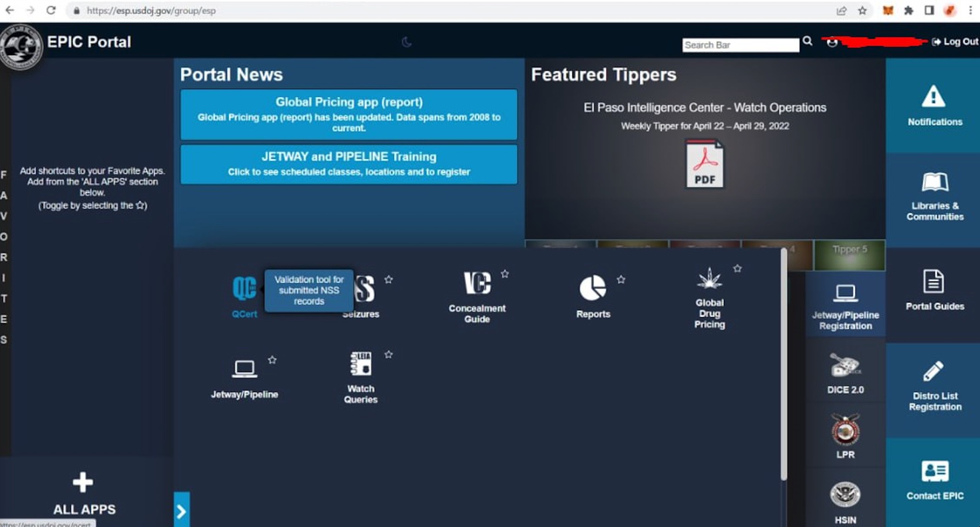Click the Notifications warning icon

[934, 97]
